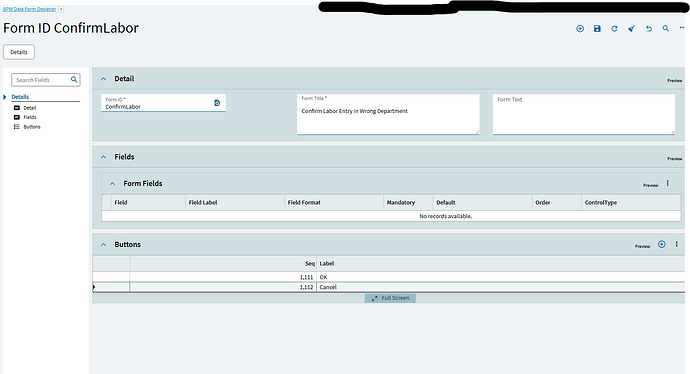690x374 pixels.
Task: Click Preview in the Buttons panel header
Action: pos(642,246)
